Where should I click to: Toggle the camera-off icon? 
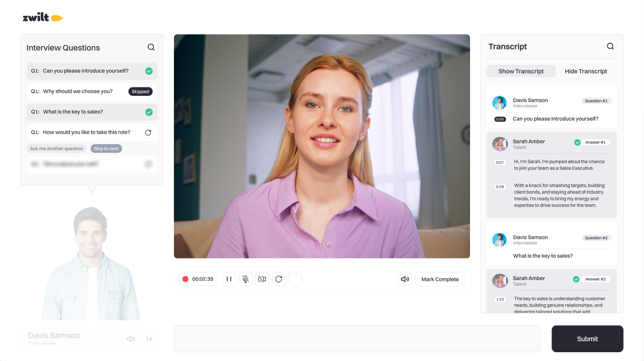coord(262,279)
